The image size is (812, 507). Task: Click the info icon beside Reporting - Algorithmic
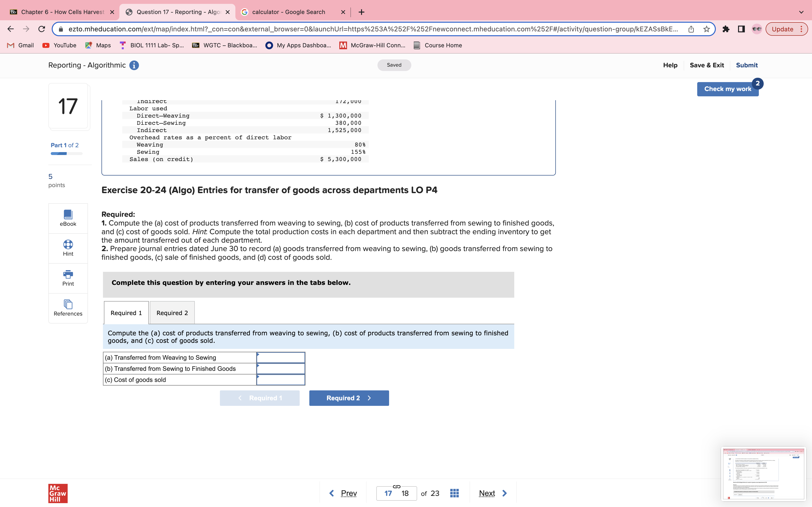pyautogui.click(x=134, y=65)
